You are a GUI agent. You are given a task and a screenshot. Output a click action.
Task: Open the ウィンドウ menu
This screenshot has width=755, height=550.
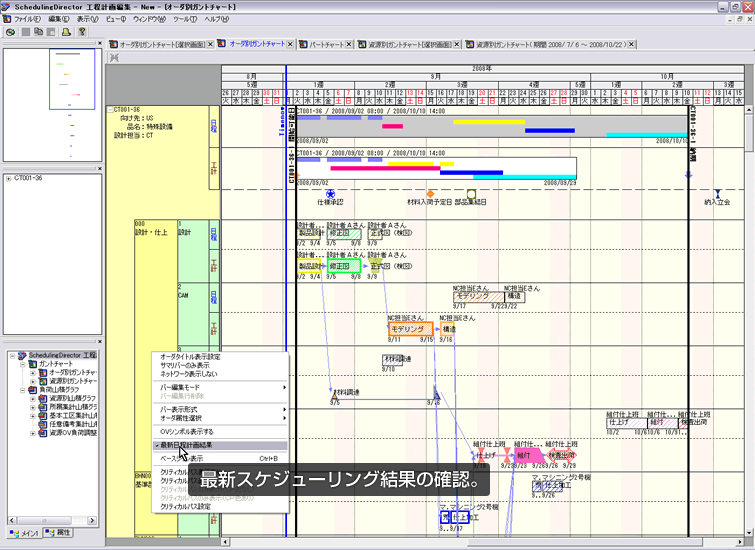[149, 19]
